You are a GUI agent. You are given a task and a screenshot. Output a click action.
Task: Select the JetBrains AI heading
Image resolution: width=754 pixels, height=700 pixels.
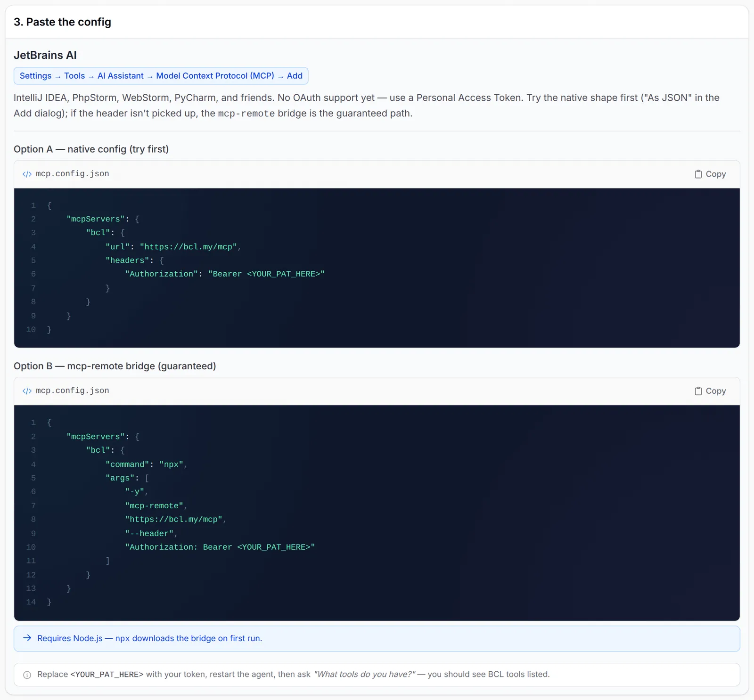point(45,55)
